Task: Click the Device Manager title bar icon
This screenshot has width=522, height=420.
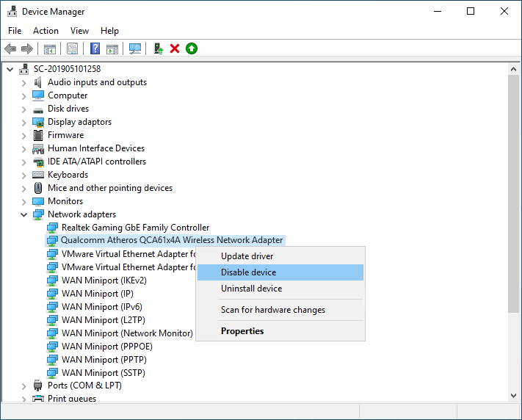Action: coord(12,11)
